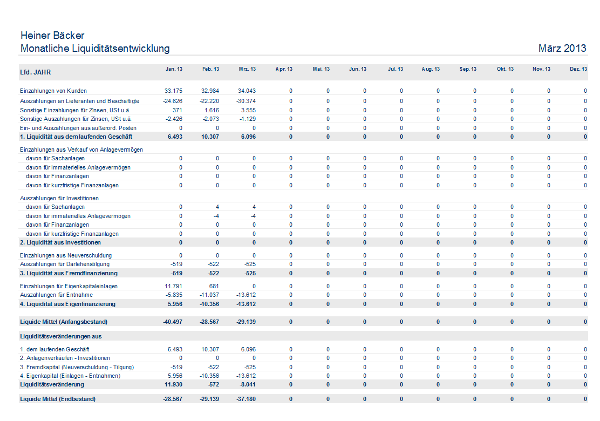Click 'Auszahlungen für Investitionen' section heading
600x421 pixels.
click(x=59, y=198)
